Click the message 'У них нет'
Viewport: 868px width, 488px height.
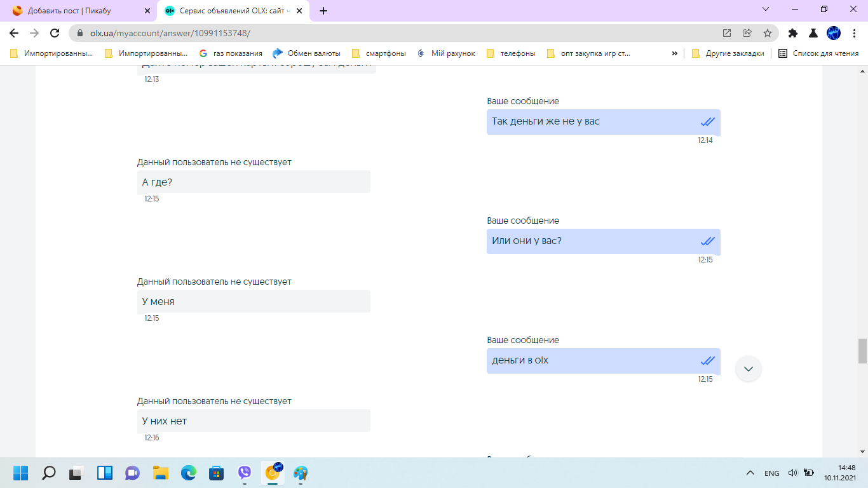pyautogui.click(x=254, y=421)
